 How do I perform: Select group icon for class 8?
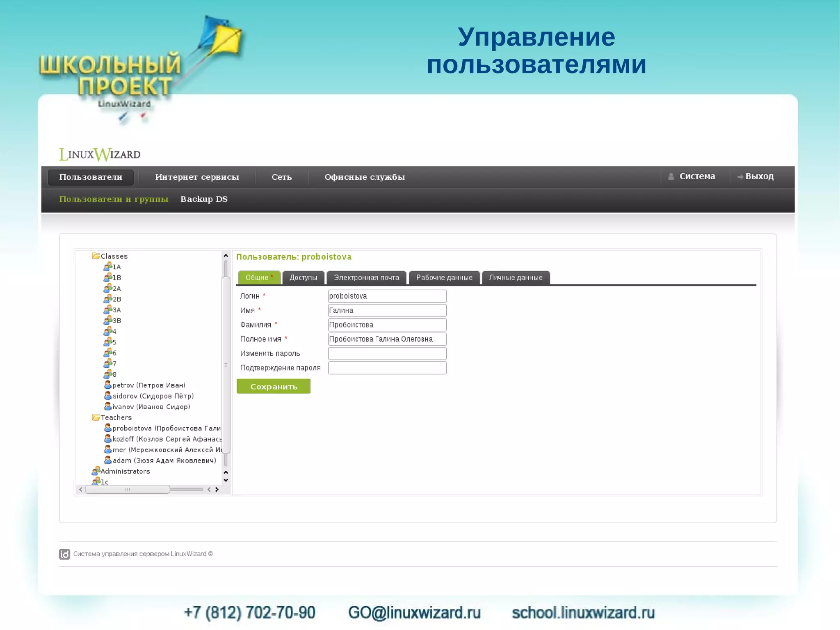point(108,374)
